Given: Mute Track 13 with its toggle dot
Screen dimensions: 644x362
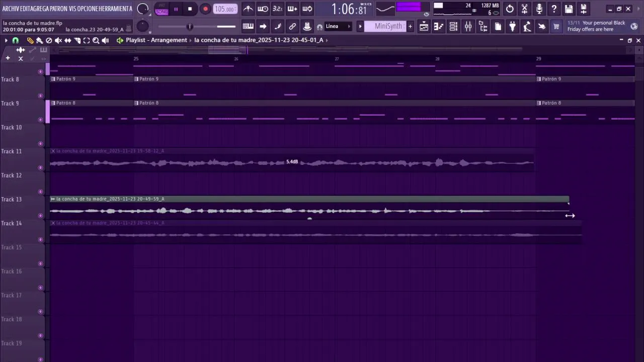Looking at the screenshot, I should click(x=41, y=216).
